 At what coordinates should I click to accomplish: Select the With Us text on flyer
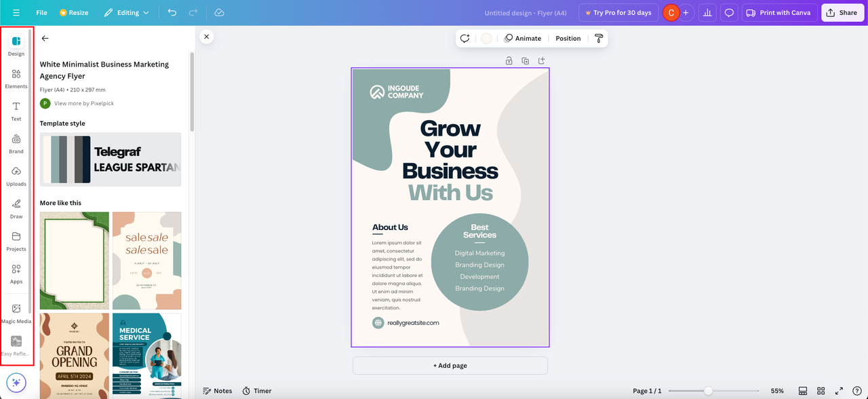(450, 192)
